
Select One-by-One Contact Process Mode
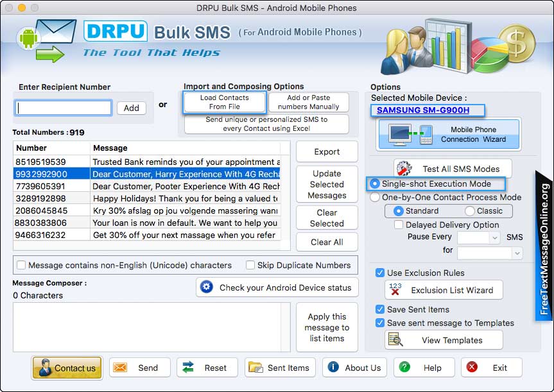click(374, 197)
